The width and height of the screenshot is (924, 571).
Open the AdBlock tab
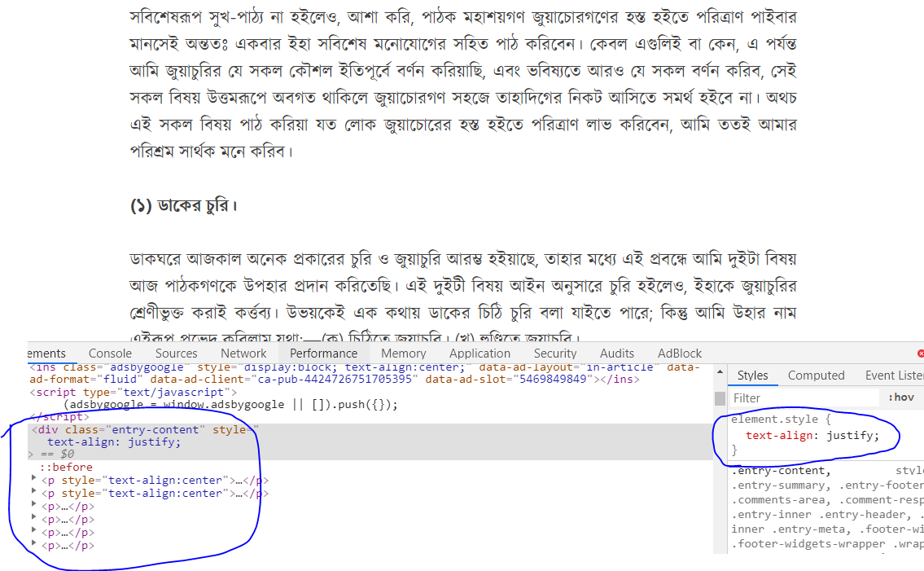coord(680,354)
